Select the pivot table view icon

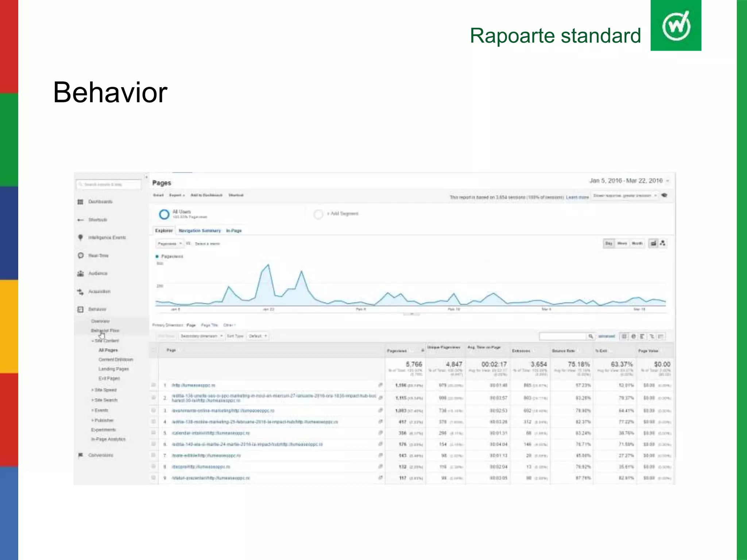(x=661, y=336)
